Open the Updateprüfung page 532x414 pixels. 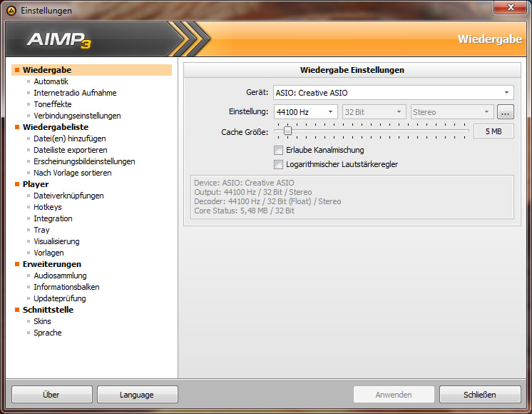(60, 298)
